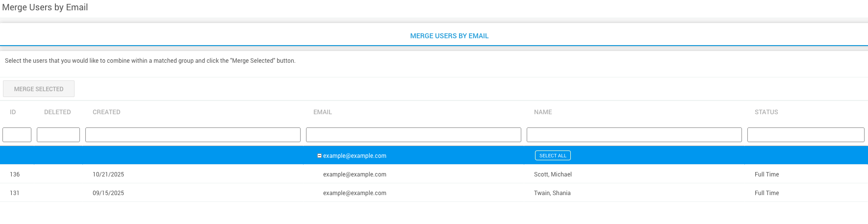Sort by the Status column header
The width and height of the screenshot is (868, 224).
766,112
